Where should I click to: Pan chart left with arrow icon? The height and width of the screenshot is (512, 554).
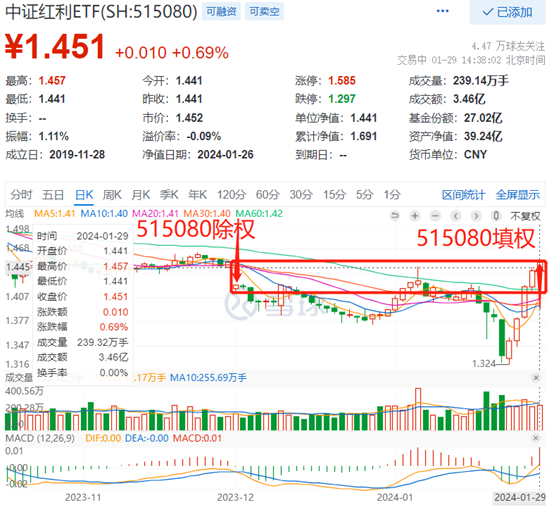pyautogui.click(x=456, y=216)
